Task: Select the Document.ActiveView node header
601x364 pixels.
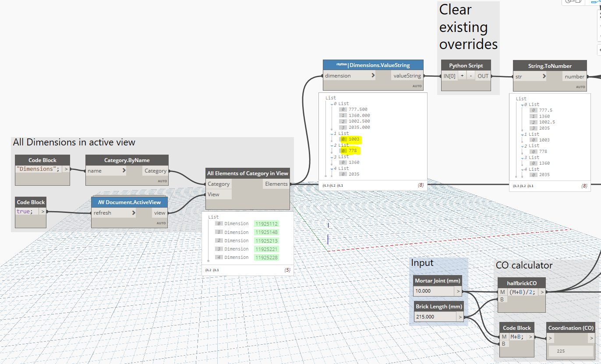Action: pyautogui.click(x=130, y=202)
